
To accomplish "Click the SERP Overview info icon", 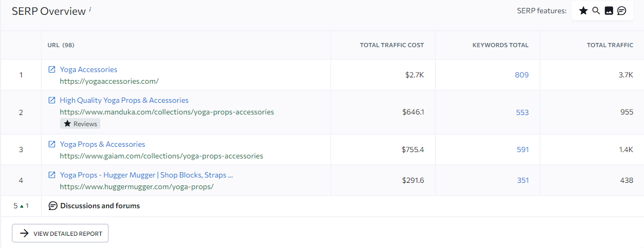I will [x=90, y=8].
